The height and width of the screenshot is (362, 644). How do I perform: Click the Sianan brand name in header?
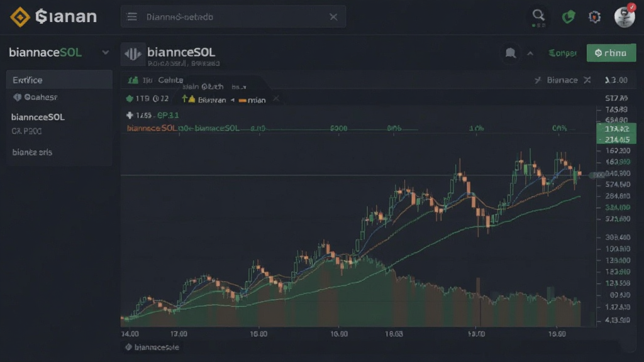tap(66, 16)
